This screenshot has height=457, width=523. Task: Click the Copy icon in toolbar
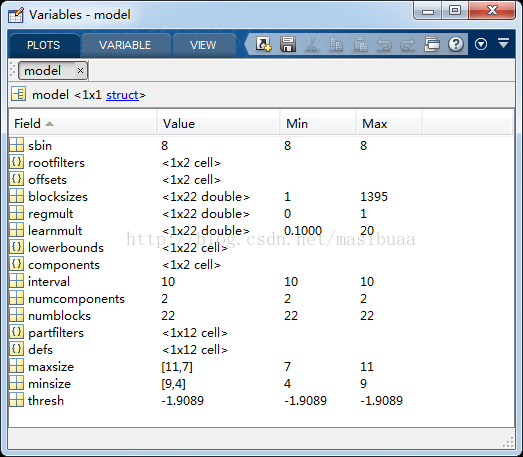(336, 45)
